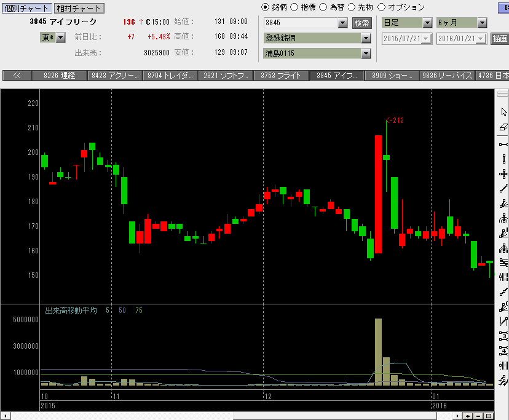Click the 検索 search button
The height and width of the screenshot is (420, 509).
pos(361,23)
